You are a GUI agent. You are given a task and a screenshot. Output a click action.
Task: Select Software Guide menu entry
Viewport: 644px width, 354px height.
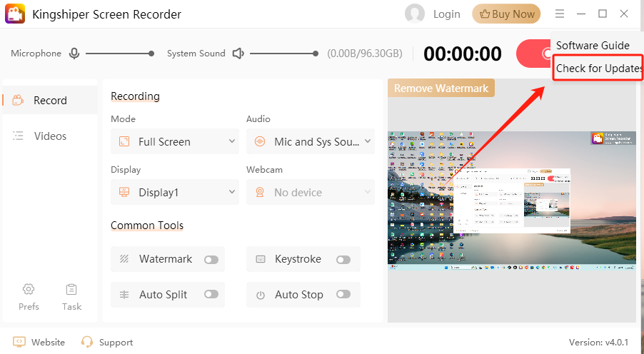click(x=593, y=46)
